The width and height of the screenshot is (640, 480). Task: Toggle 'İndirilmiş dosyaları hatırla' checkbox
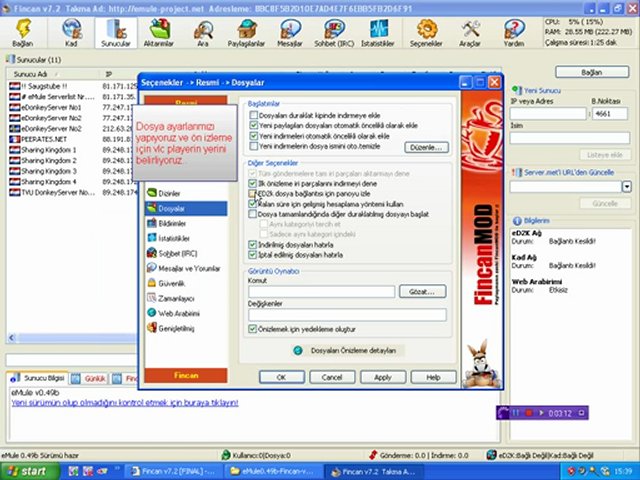click(253, 245)
